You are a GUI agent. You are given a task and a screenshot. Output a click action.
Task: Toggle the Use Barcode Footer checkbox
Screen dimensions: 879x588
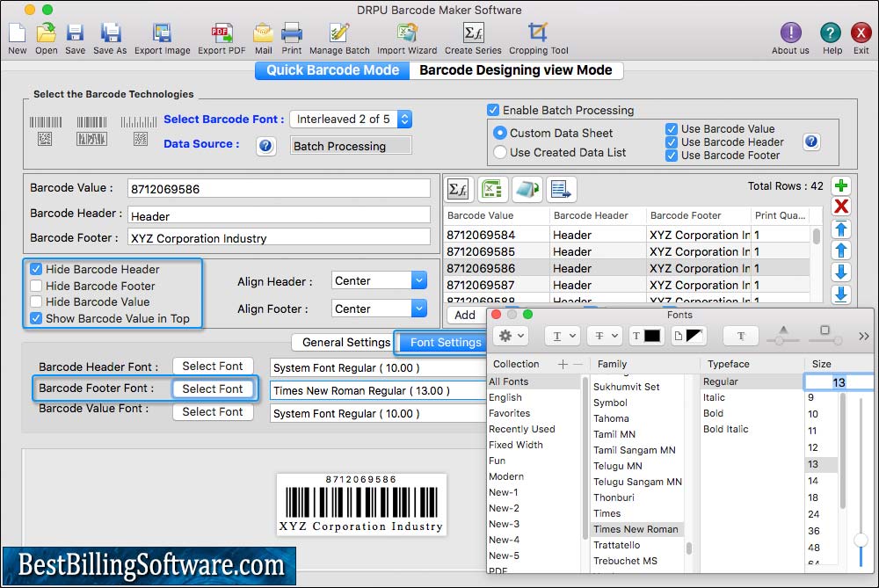671,156
